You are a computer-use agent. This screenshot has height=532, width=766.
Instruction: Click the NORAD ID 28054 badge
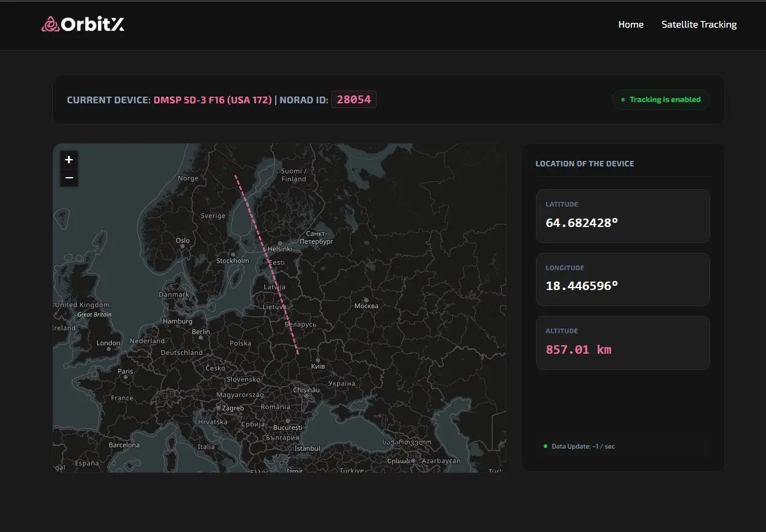tap(354, 100)
